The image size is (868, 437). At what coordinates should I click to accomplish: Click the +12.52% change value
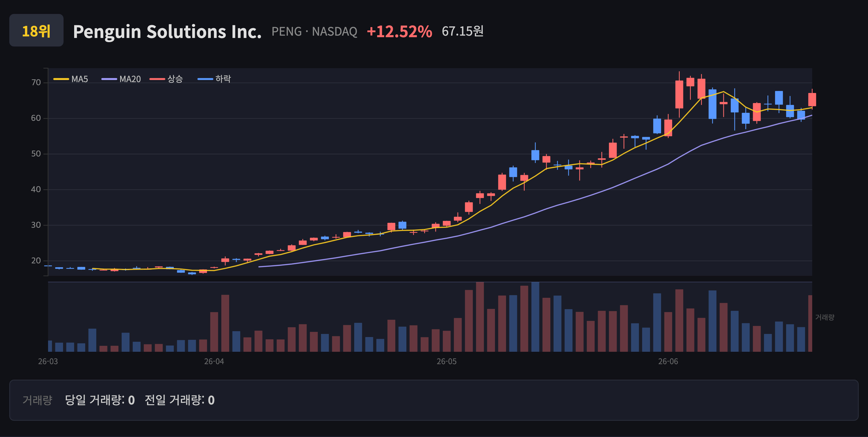[399, 31]
